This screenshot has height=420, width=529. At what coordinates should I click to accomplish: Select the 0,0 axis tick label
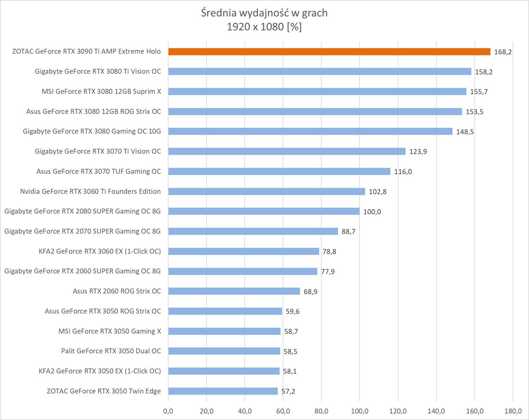[x=168, y=410]
